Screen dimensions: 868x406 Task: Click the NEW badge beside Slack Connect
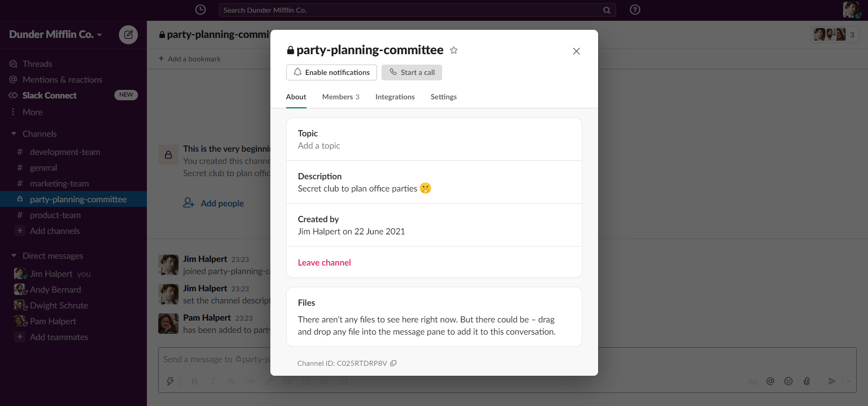pyautogui.click(x=126, y=95)
